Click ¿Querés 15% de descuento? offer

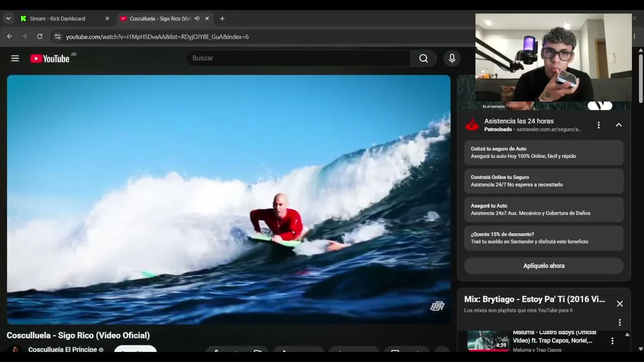[544, 238]
